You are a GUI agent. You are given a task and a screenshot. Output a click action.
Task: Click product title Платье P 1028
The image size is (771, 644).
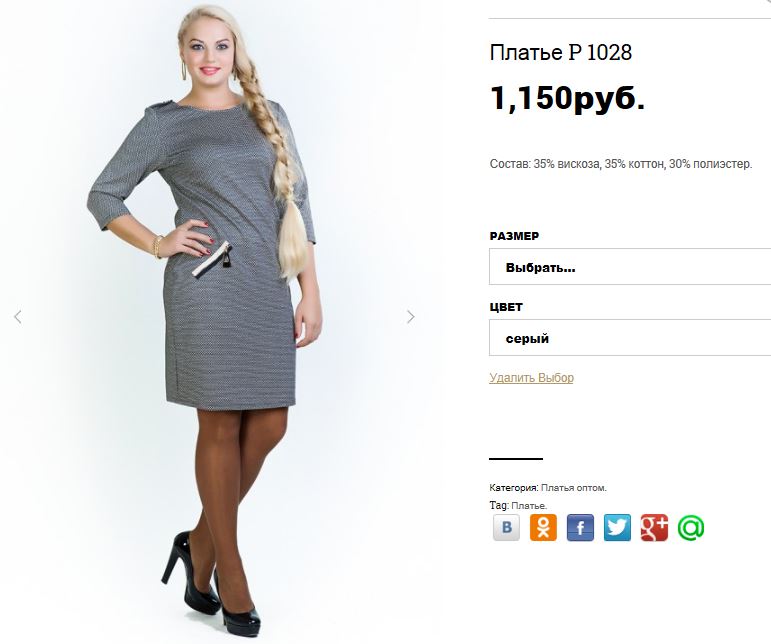[561, 52]
